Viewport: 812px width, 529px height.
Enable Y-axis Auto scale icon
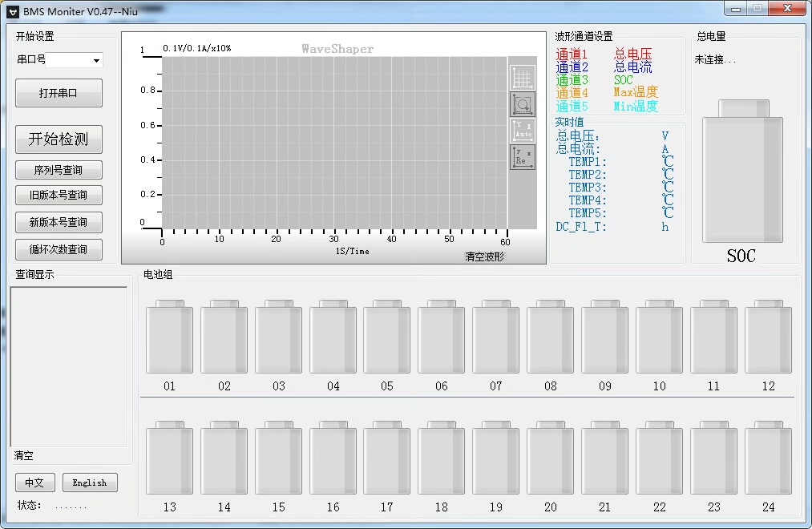(523, 131)
